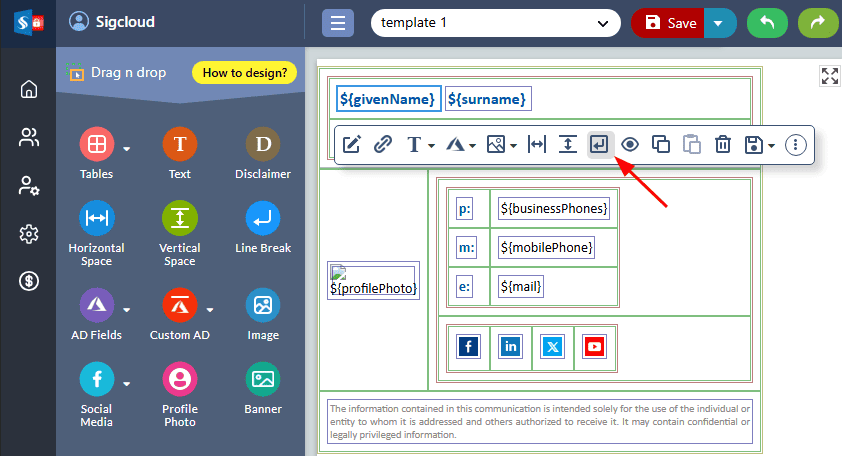Open the billing dollar menu item
The height and width of the screenshot is (456, 842).
coord(28,281)
